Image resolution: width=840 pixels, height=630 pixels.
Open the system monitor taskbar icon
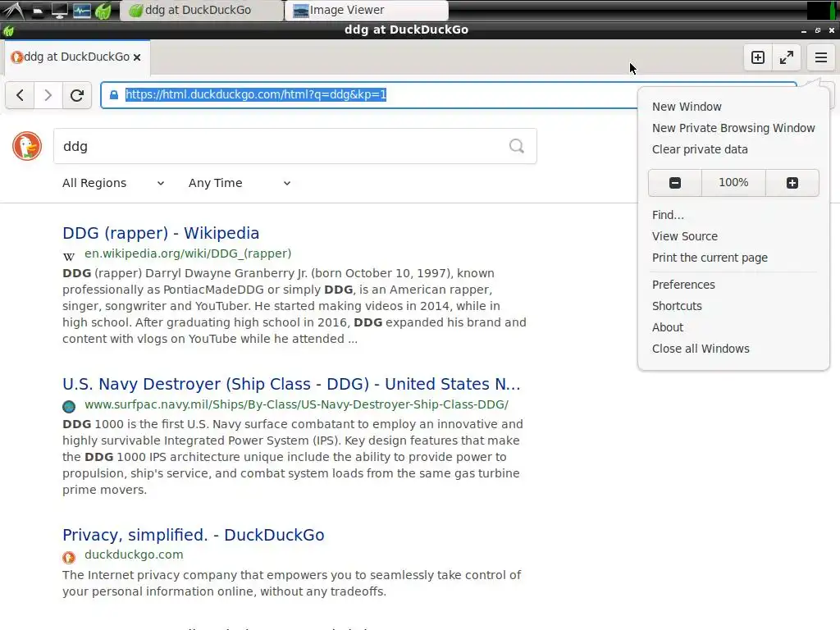click(x=82, y=11)
